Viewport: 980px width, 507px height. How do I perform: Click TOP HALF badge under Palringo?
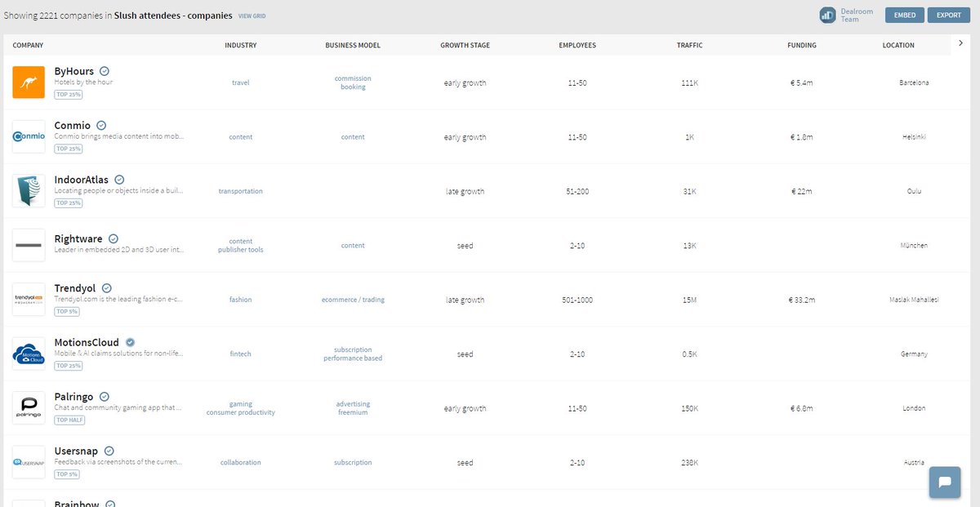pyautogui.click(x=69, y=420)
